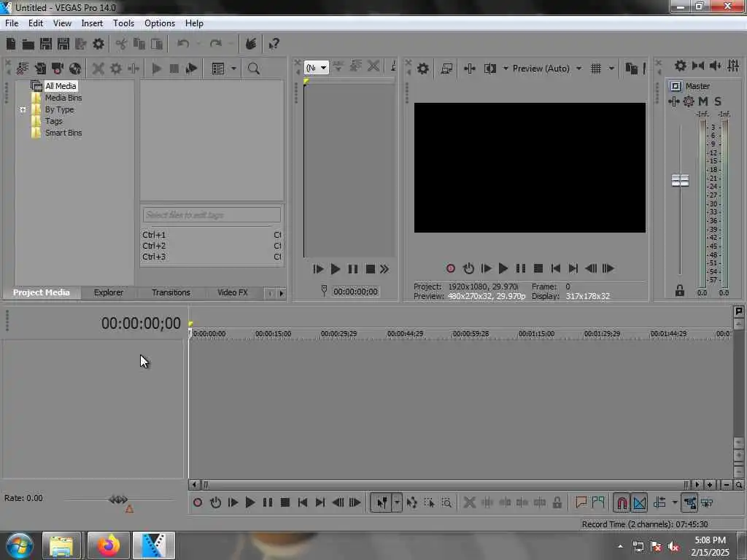Select the Envelope Edit tool
This screenshot has height=560, width=747.
point(411,502)
